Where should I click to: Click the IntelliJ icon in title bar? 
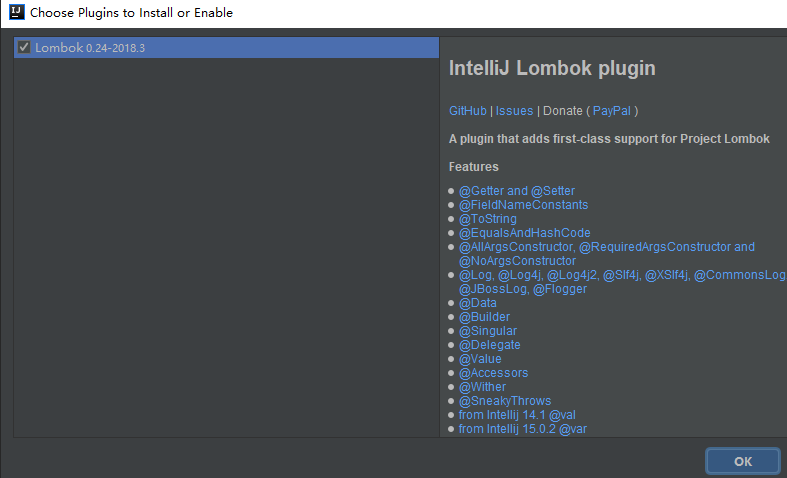click(14, 13)
